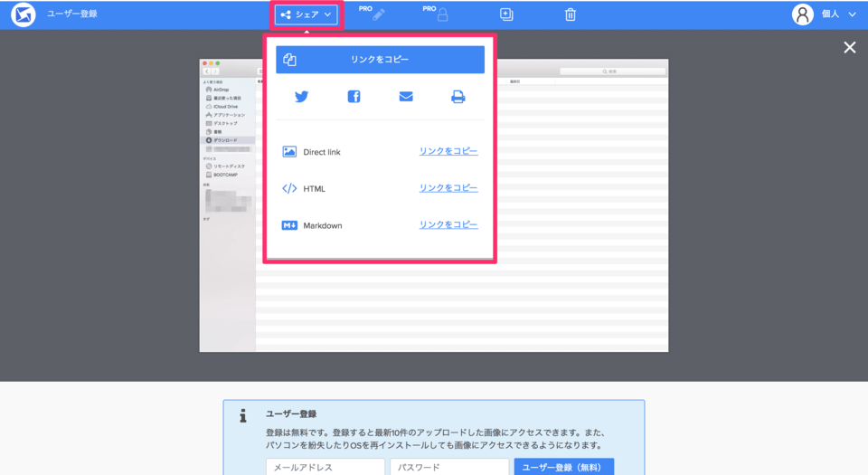The height and width of the screenshot is (475, 868).
Task: Share the image on Twitter
Action: pyautogui.click(x=302, y=97)
